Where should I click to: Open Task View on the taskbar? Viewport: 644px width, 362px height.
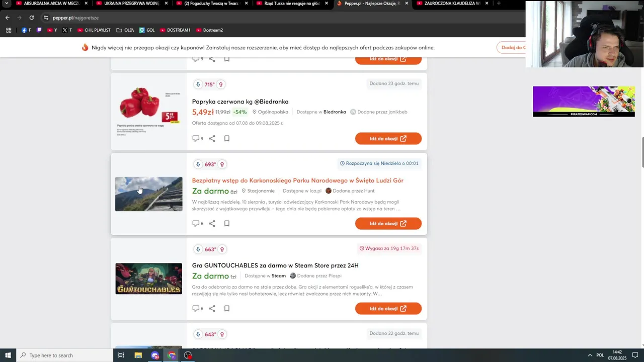[121, 355]
